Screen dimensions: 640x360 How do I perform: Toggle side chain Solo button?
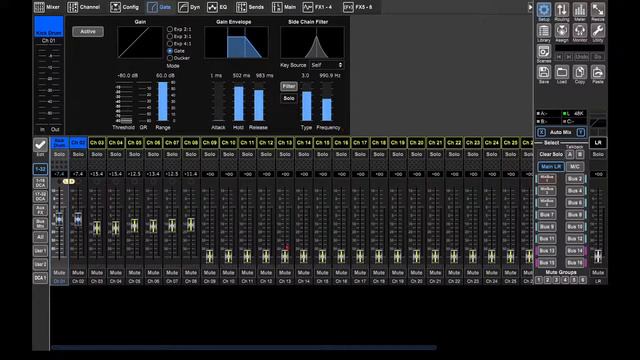tap(289, 98)
